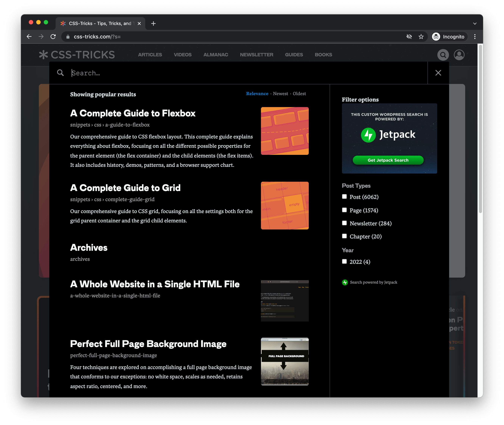Open the ALMANAC nav menu item
This screenshot has width=504, height=425.
215,55
